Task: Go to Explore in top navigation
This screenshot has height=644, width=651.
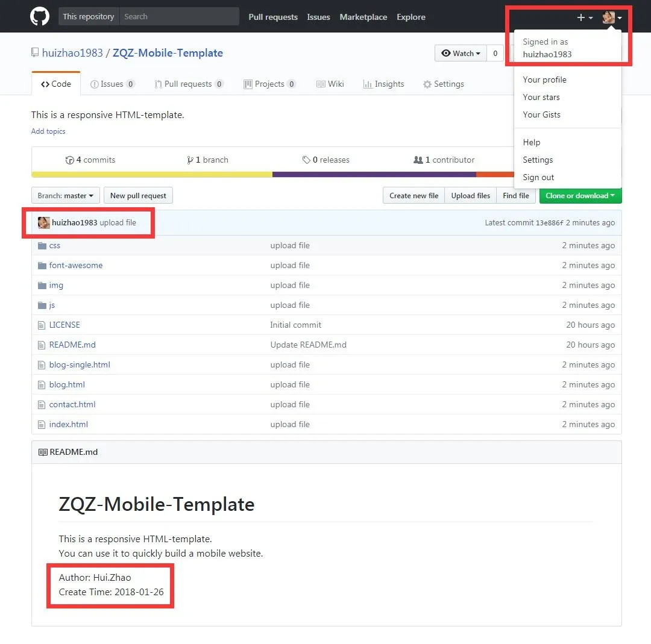Action: [411, 17]
